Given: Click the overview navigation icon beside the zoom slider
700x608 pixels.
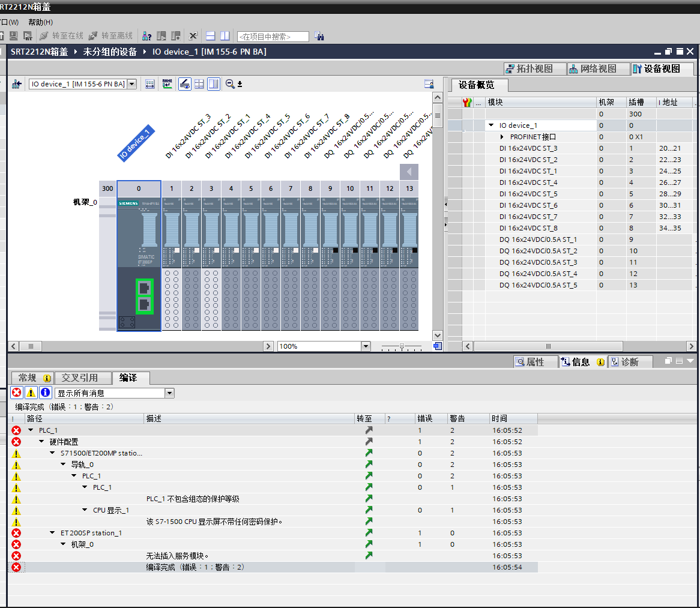Looking at the screenshot, I should pyautogui.click(x=438, y=346).
